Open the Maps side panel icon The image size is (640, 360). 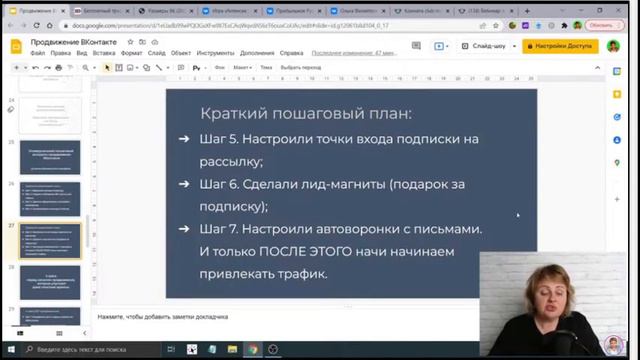pos(617,163)
